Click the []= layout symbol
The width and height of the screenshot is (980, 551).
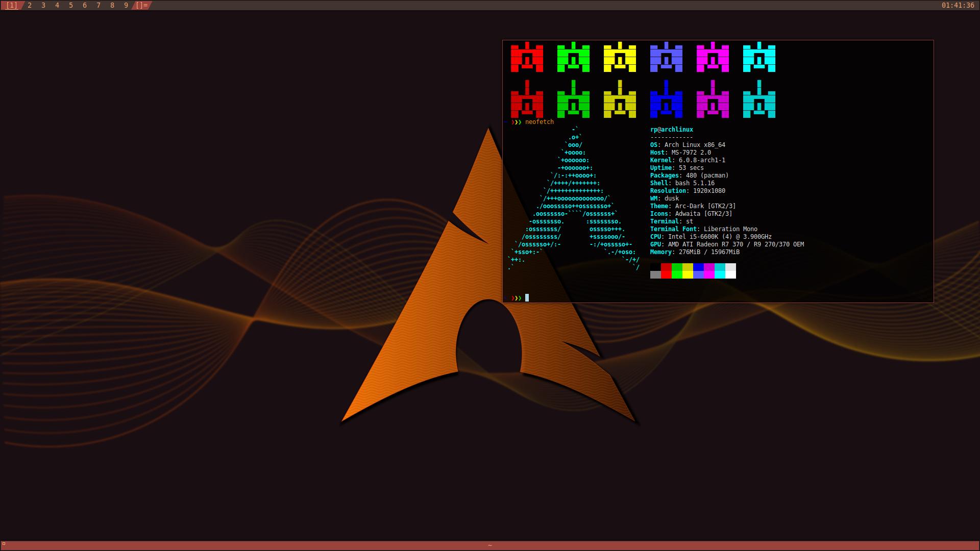coord(142,5)
